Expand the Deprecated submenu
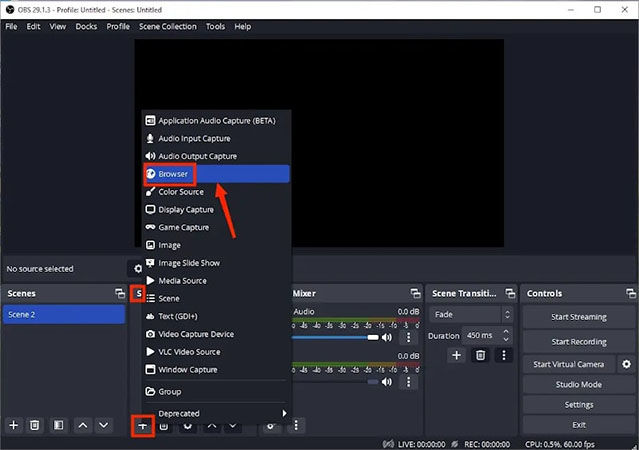The image size is (639, 450). (216, 413)
